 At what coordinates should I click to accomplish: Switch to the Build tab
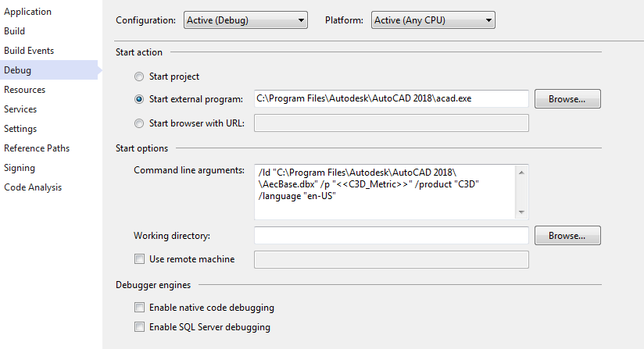[14, 31]
